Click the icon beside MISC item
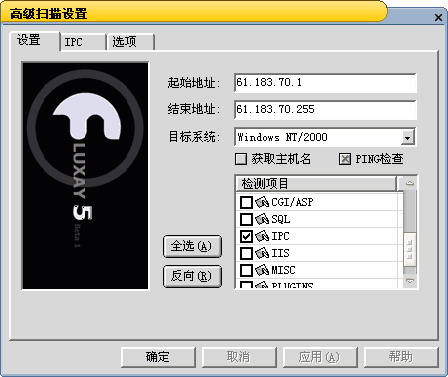The height and width of the screenshot is (377, 448). click(x=262, y=270)
